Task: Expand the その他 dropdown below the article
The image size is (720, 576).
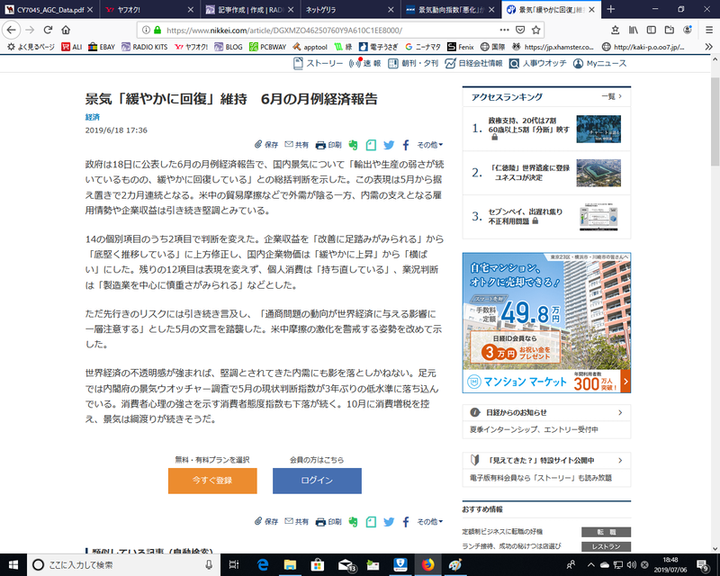Action: point(430,521)
